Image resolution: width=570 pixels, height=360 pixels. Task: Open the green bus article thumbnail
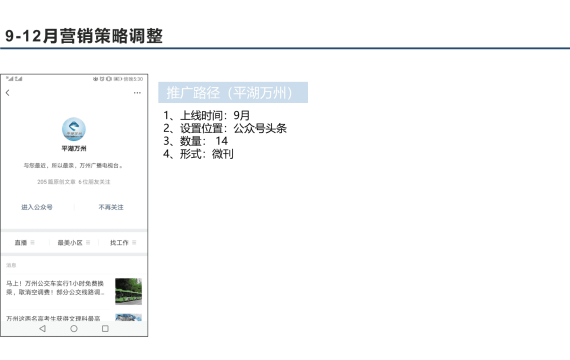pyautogui.click(x=128, y=291)
